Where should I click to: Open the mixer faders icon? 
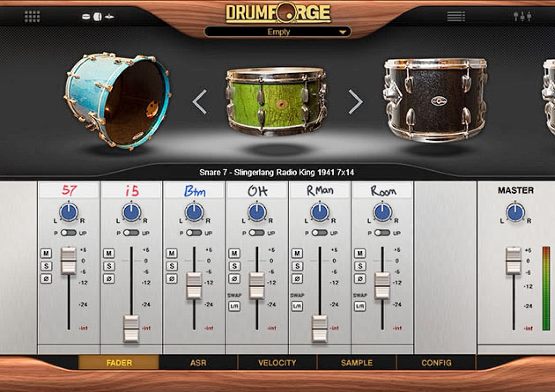point(522,16)
